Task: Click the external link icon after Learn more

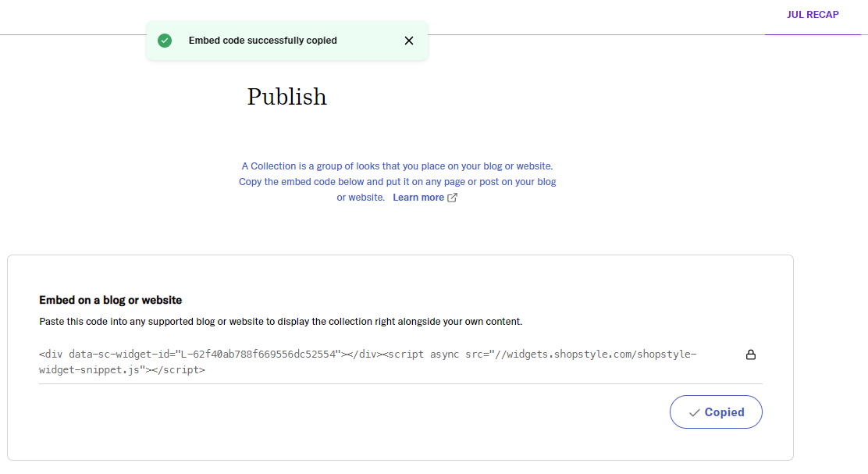Action: tap(452, 198)
